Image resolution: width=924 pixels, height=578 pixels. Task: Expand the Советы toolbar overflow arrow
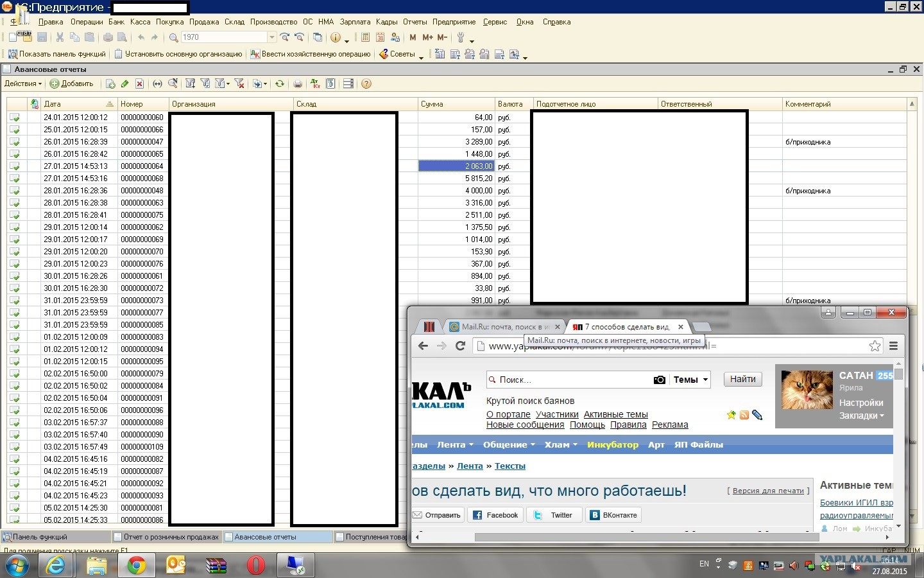[421, 57]
